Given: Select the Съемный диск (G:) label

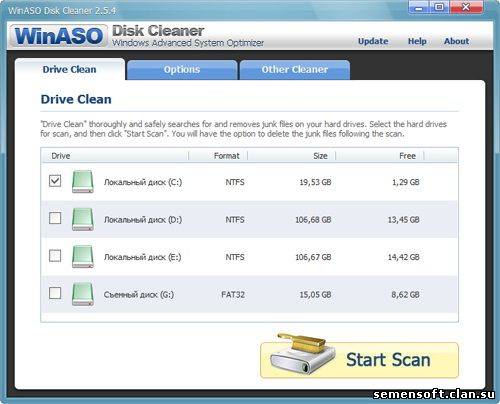Looking at the screenshot, I should click(139, 295).
